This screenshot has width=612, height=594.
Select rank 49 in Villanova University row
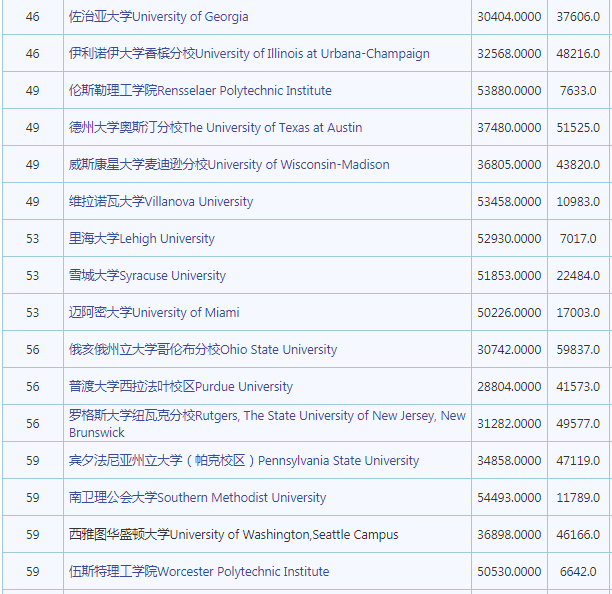(33, 202)
